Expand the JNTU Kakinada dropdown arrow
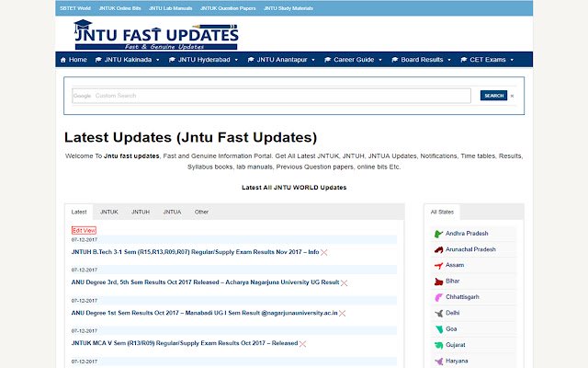This screenshot has width=588, height=368. click(x=157, y=60)
